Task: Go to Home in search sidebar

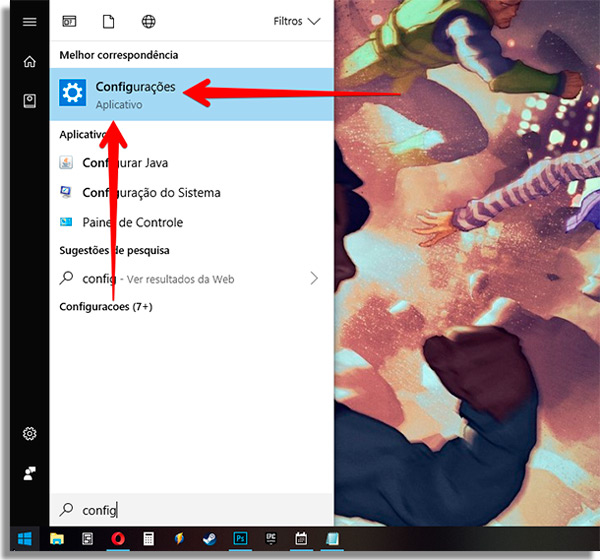Action: [29, 61]
